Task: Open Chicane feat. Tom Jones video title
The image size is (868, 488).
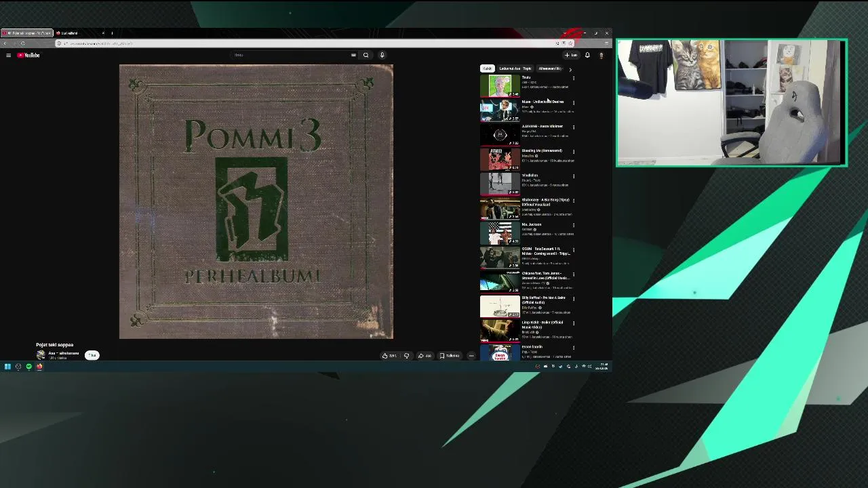Action: pos(545,275)
